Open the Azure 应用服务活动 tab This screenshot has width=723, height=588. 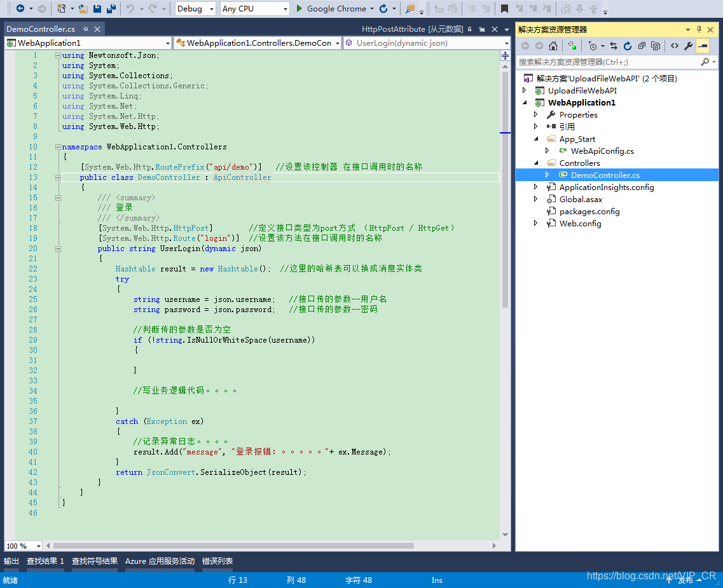(160, 561)
